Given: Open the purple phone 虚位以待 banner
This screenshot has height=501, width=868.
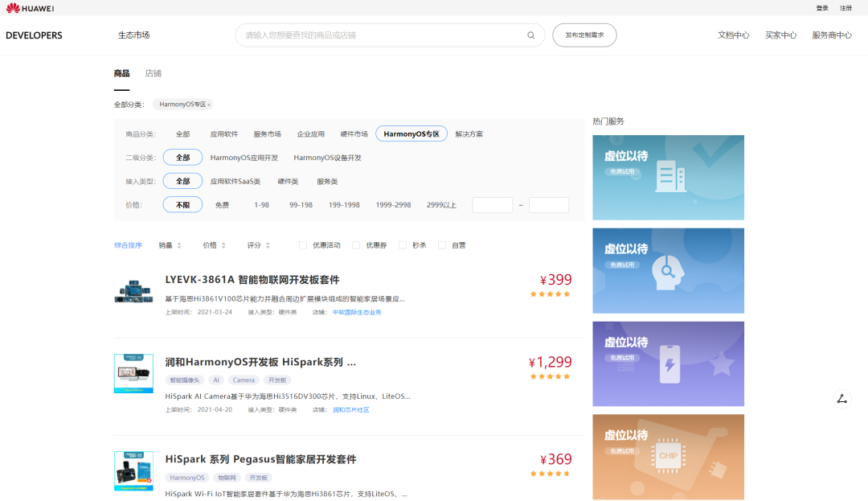Looking at the screenshot, I should 668,363.
